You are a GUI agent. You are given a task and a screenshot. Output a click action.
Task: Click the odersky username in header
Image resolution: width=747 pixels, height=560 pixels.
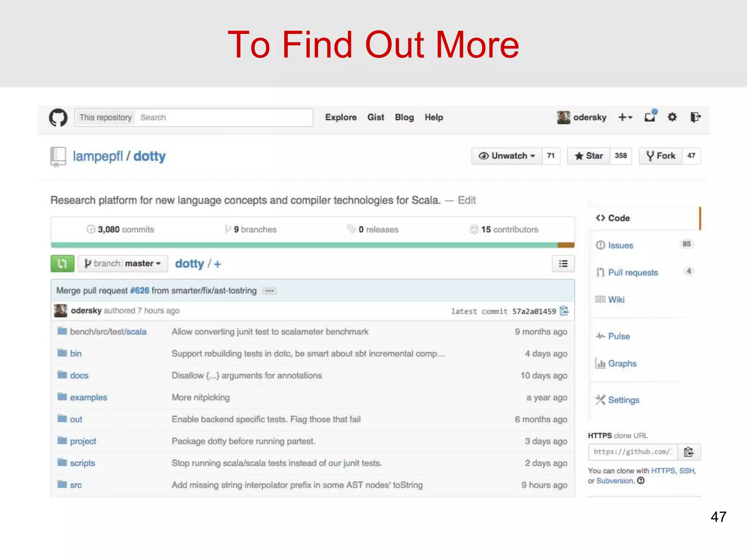pyautogui.click(x=590, y=117)
